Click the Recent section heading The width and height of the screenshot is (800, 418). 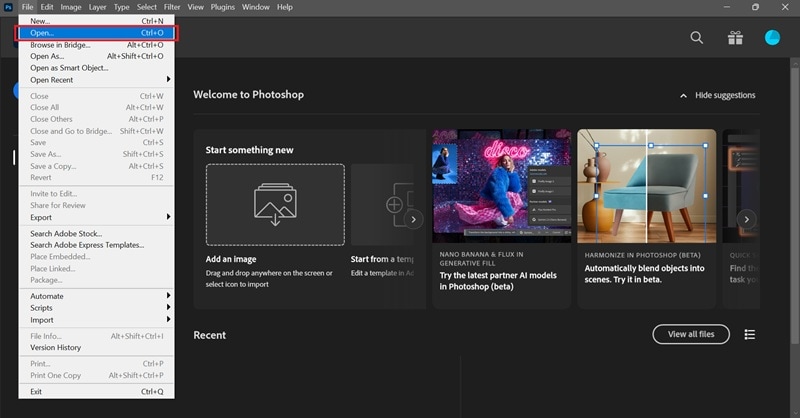209,335
